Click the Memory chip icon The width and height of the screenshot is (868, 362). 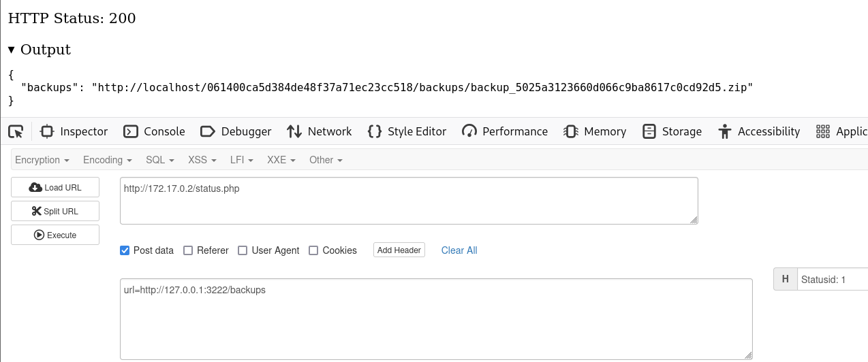click(571, 131)
